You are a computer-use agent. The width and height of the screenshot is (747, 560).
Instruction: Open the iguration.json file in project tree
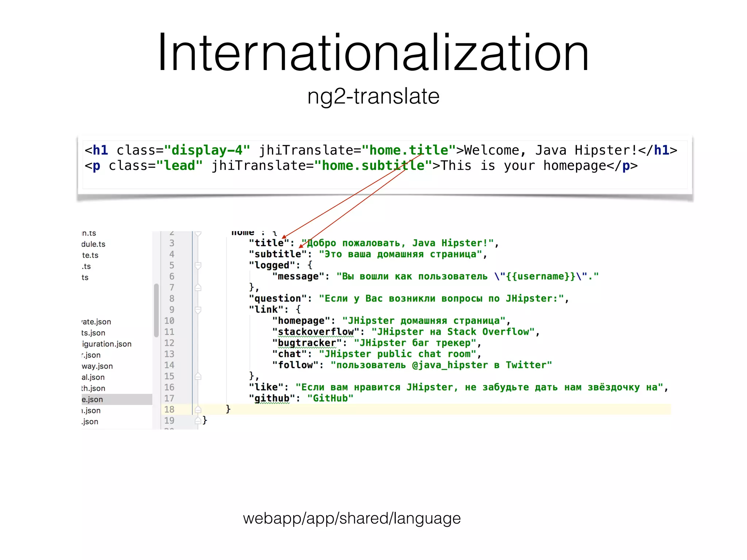point(107,344)
